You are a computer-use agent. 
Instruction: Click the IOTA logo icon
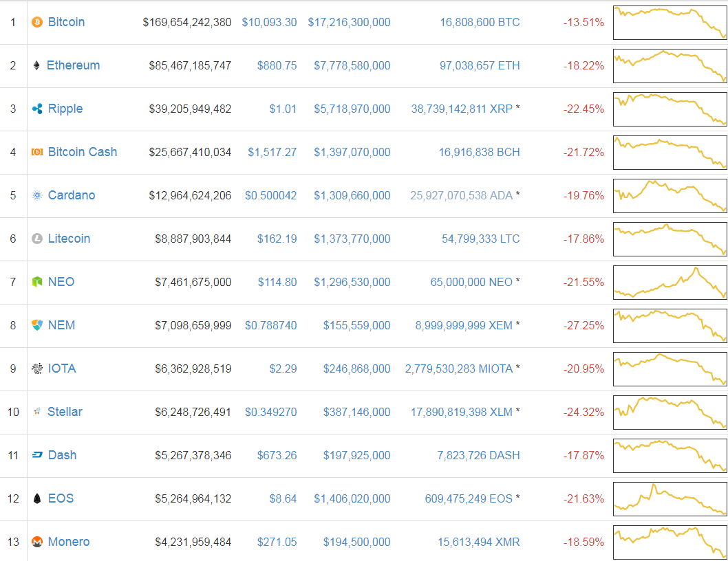[x=37, y=368]
